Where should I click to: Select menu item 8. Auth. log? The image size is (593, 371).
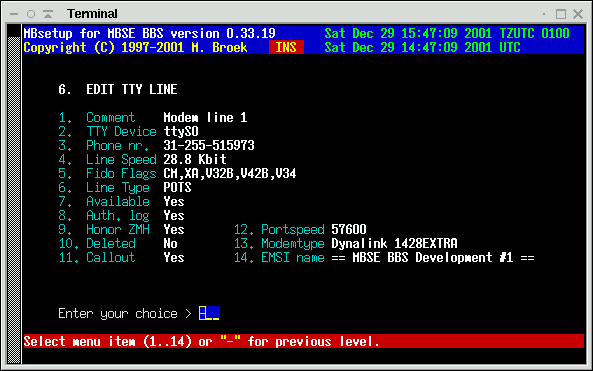point(104,215)
